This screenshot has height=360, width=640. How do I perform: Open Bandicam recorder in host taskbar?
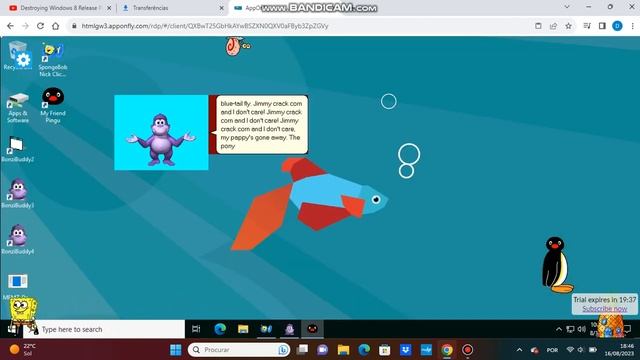pyautogui.click(x=468, y=350)
